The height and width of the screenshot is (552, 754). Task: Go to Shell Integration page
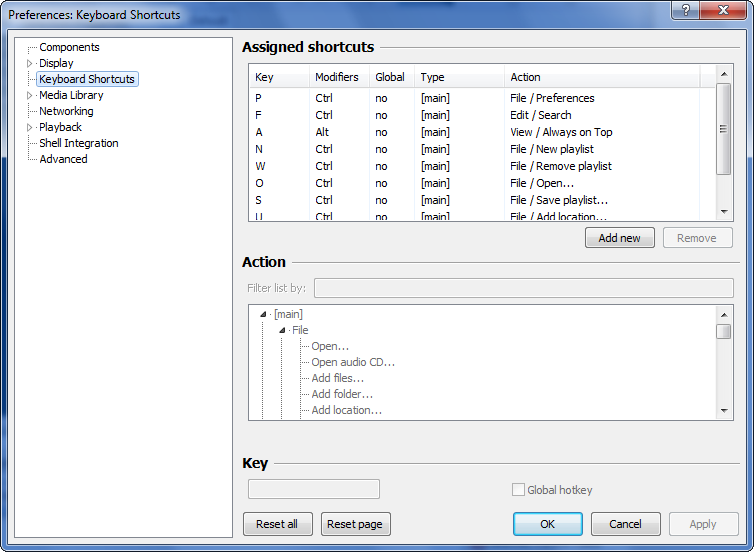pyautogui.click(x=78, y=143)
